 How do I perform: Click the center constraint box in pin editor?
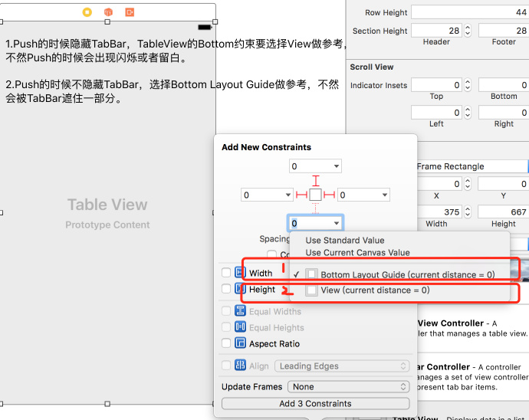(315, 195)
